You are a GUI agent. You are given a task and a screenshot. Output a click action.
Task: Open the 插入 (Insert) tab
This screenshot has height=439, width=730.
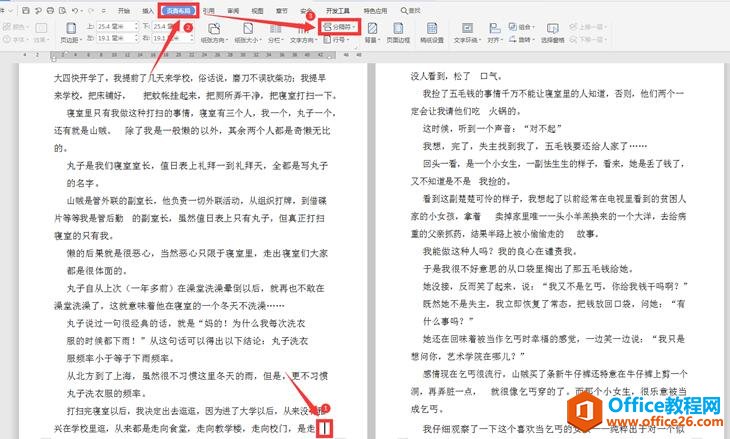point(148,11)
